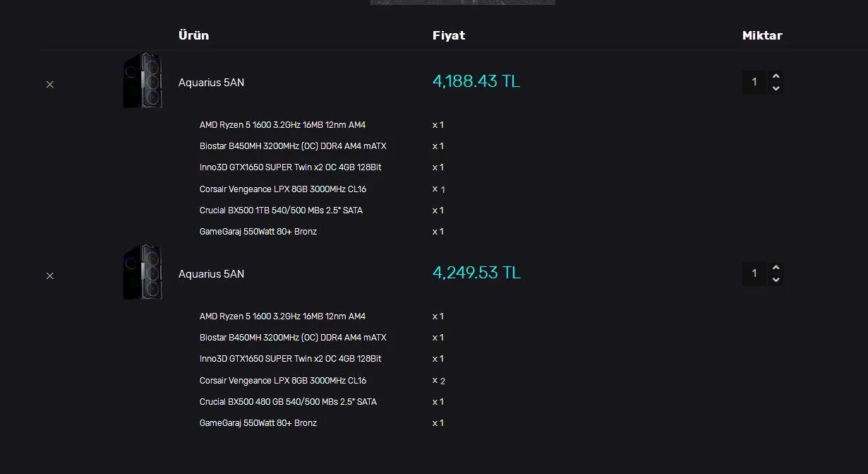
Task: Click quantity field of the 4,249.53 TL item
Action: [754, 273]
